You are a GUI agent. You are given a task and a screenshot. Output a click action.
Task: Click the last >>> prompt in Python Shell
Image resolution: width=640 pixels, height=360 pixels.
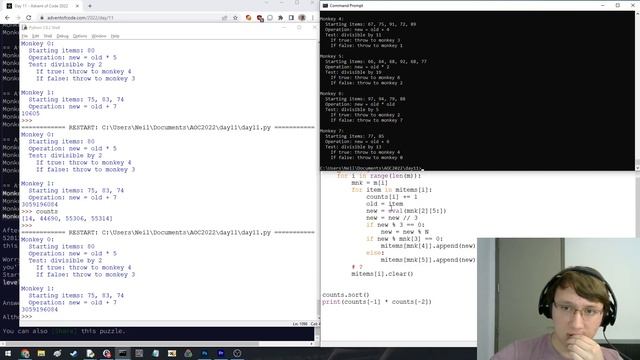27,317
